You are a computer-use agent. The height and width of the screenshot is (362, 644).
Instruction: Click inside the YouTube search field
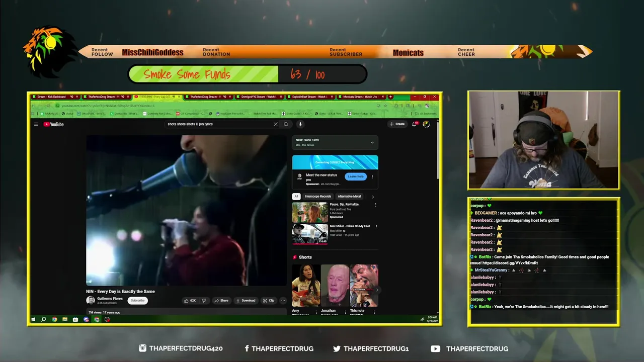point(219,124)
